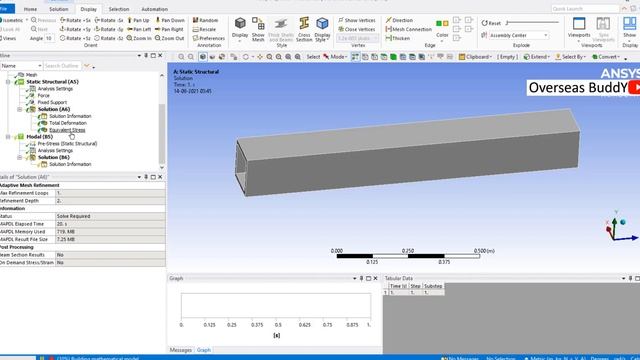Click Rotate +Sx in Orient group
Screen dimensions: 640x360
click(x=76, y=20)
